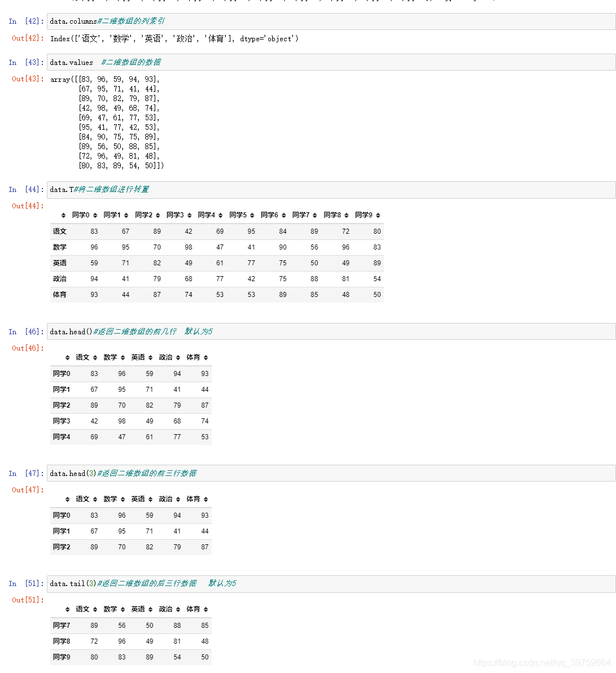
Task: Click index sort arrows in Out[46] table
Action: pyautogui.click(x=67, y=357)
